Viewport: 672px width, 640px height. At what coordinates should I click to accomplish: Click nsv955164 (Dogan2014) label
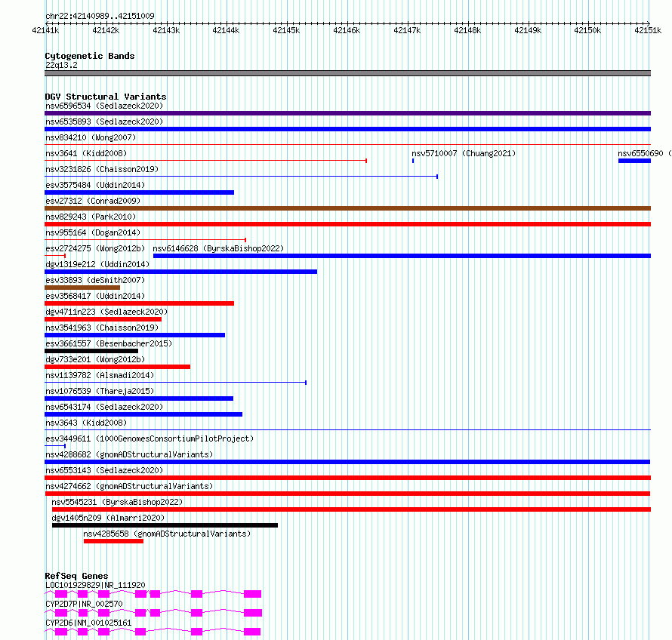tap(93, 232)
